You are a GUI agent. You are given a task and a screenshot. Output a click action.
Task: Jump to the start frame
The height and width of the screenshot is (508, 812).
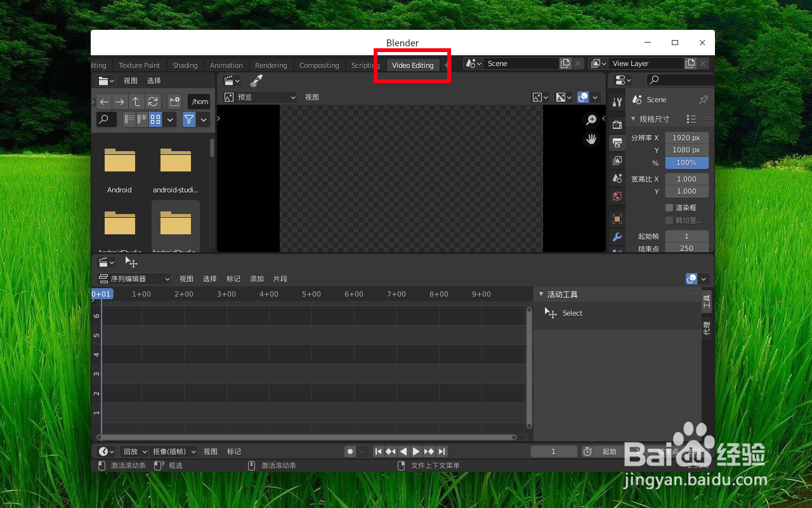378,451
